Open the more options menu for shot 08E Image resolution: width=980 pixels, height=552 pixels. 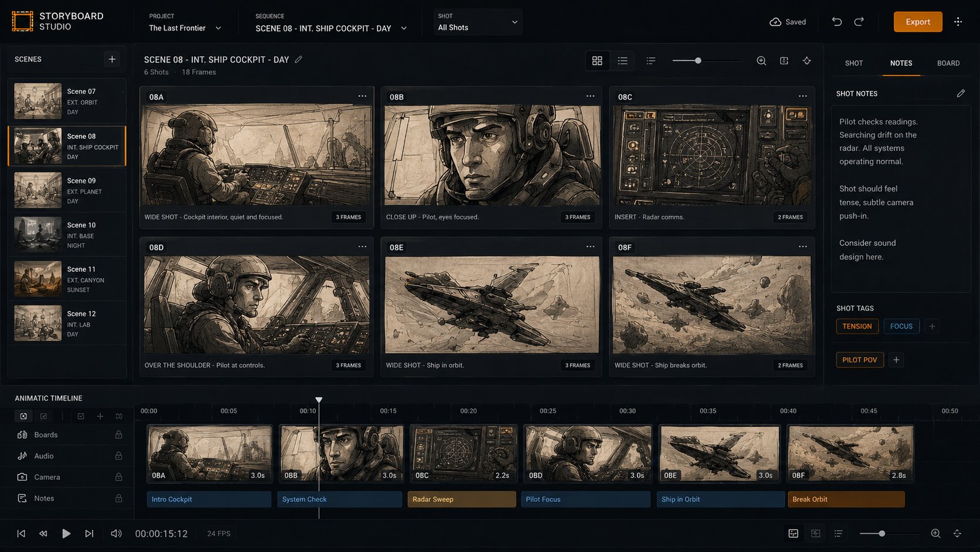tap(590, 247)
